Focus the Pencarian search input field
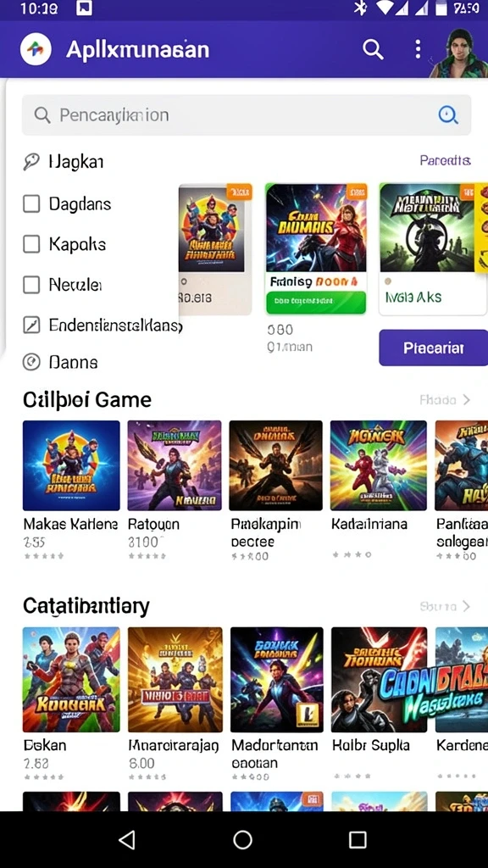This screenshot has height=868, width=488. tap(247, 115)
